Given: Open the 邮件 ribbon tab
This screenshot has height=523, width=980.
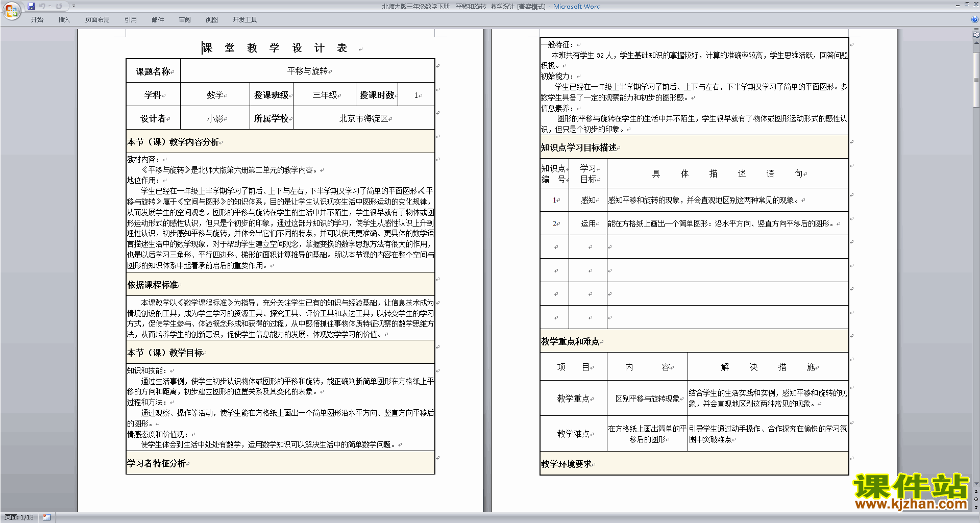Looking at the screenshot, I should 158,20.
